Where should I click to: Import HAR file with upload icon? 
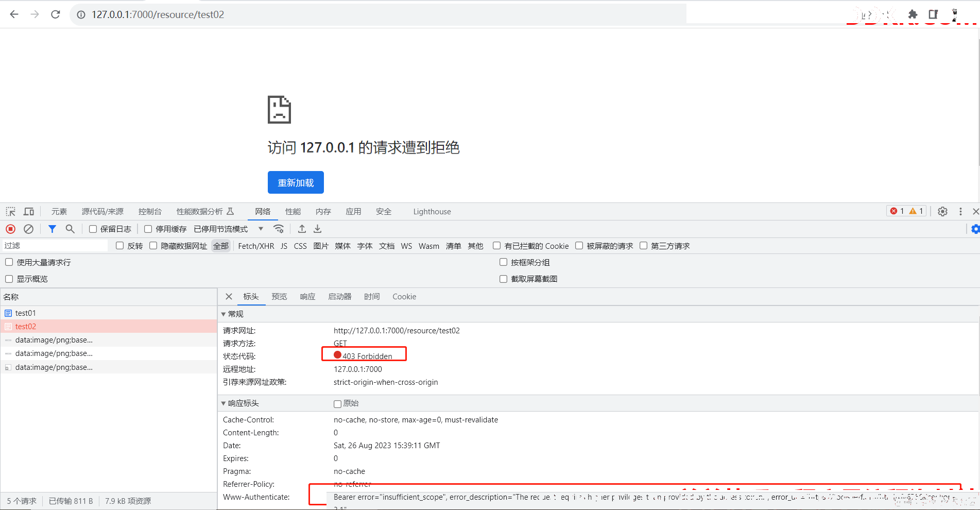click(x=302, y=229)
